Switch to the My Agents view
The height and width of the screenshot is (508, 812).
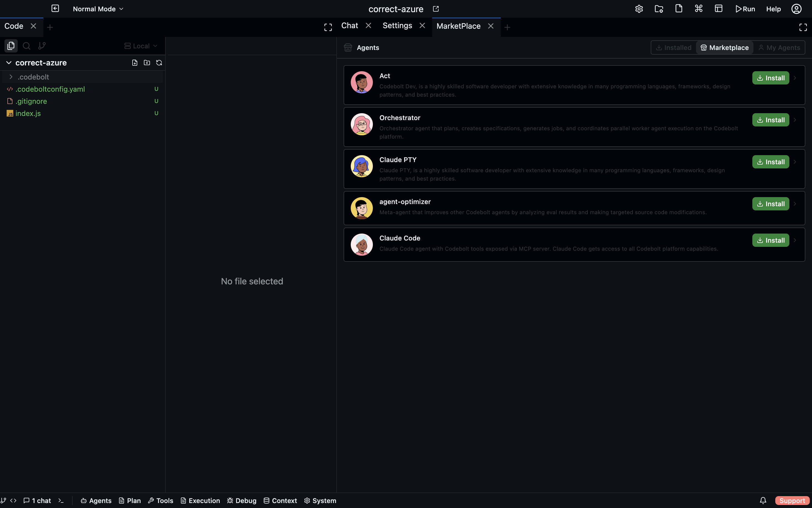pyautogui.click(x=779, y=48)
